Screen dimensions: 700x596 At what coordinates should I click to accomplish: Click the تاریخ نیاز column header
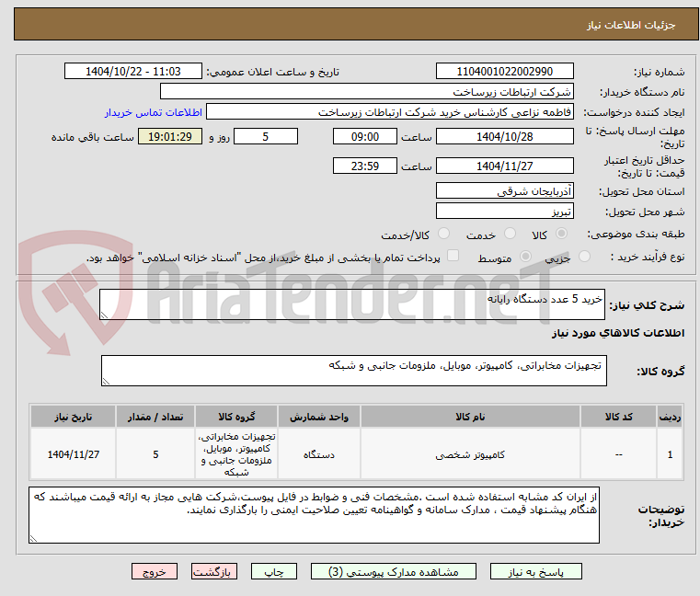[x=74, y=417]
